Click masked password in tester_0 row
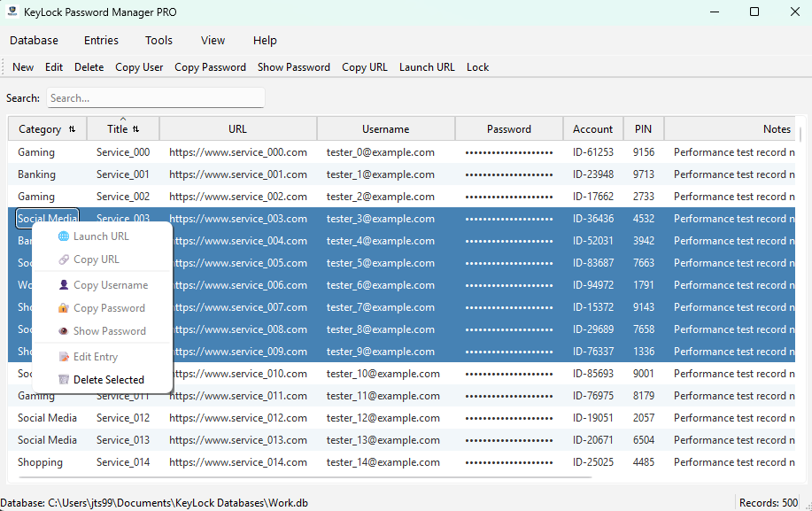812x511 pixels. tap(509, 152)
